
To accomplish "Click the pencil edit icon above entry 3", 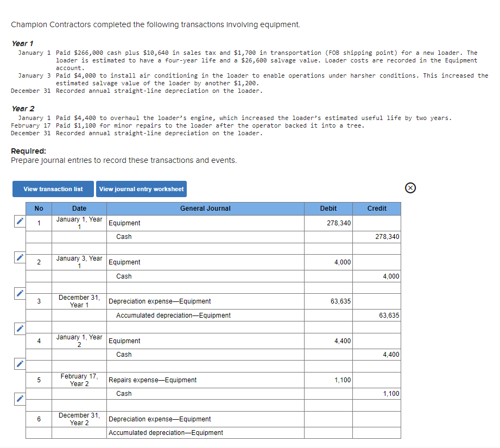I will [20, 293].
